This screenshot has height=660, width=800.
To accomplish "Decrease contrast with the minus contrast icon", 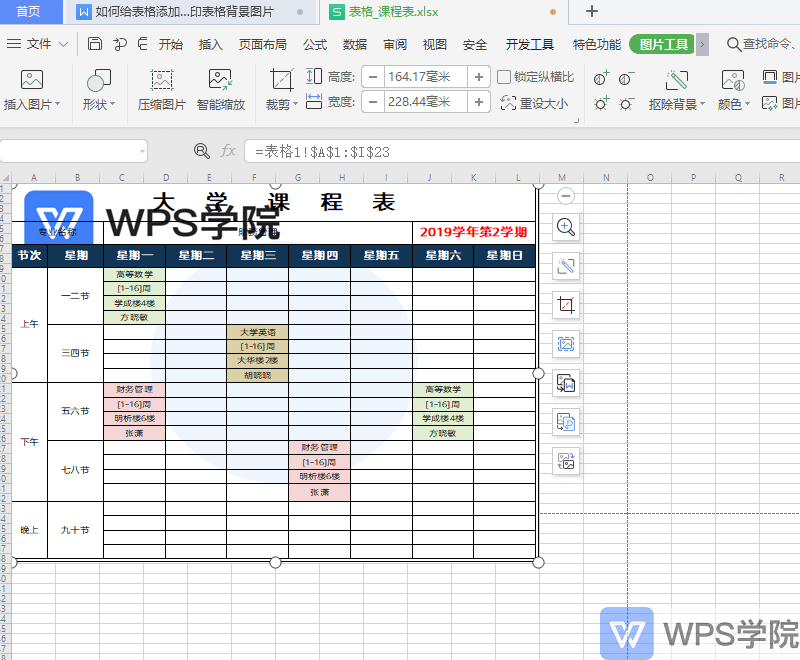I will (626, 78).
